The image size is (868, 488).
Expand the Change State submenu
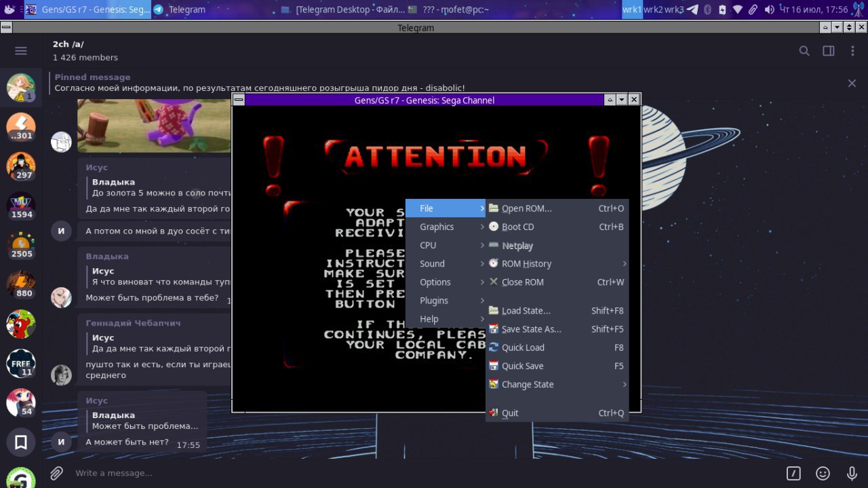(557, 383)
